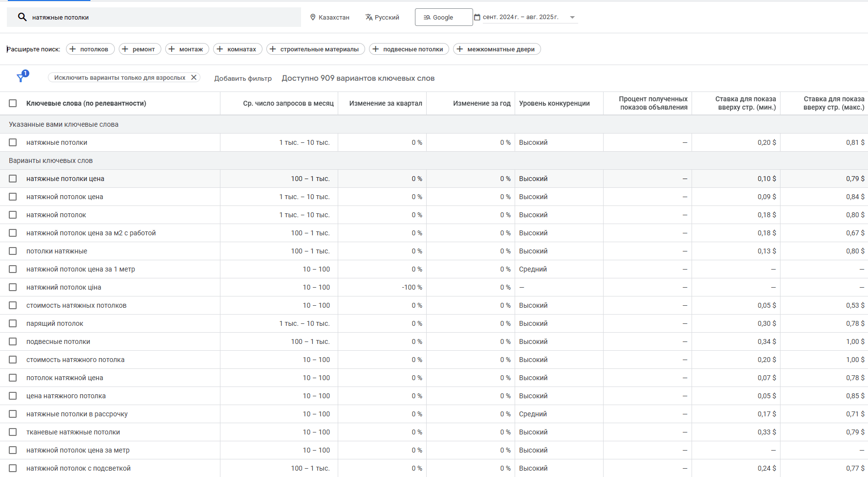Sort by 'Уровень конкуренции' column header
This screenshot has height=477, width=868.
(554, 103)
